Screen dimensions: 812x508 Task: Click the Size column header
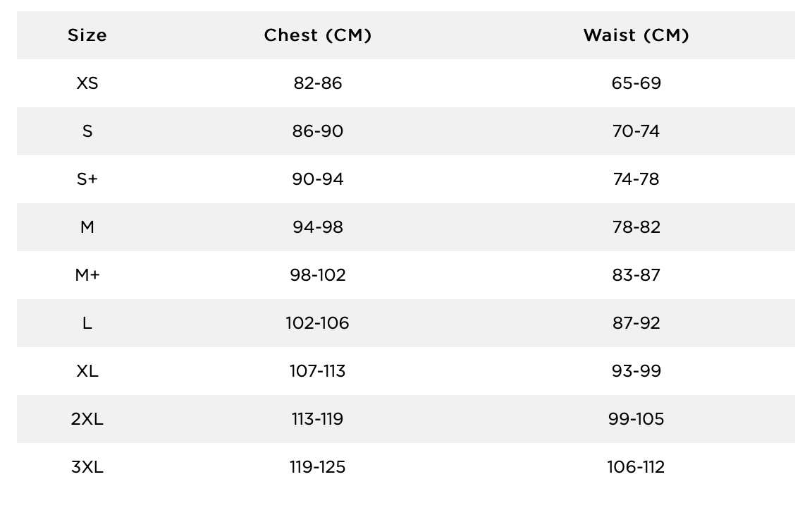point(87,35)
